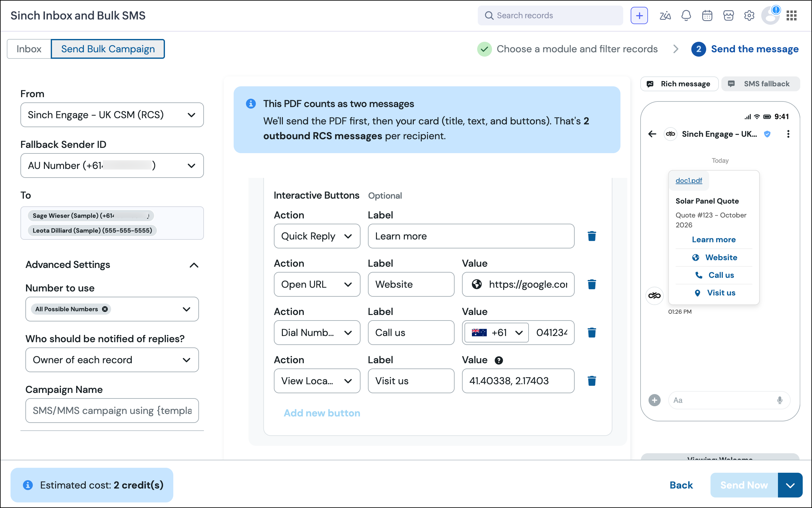The height and width of the screenshot is (508, 812).
Task: Click the Send Now button
Action: (x=744, y=485)
